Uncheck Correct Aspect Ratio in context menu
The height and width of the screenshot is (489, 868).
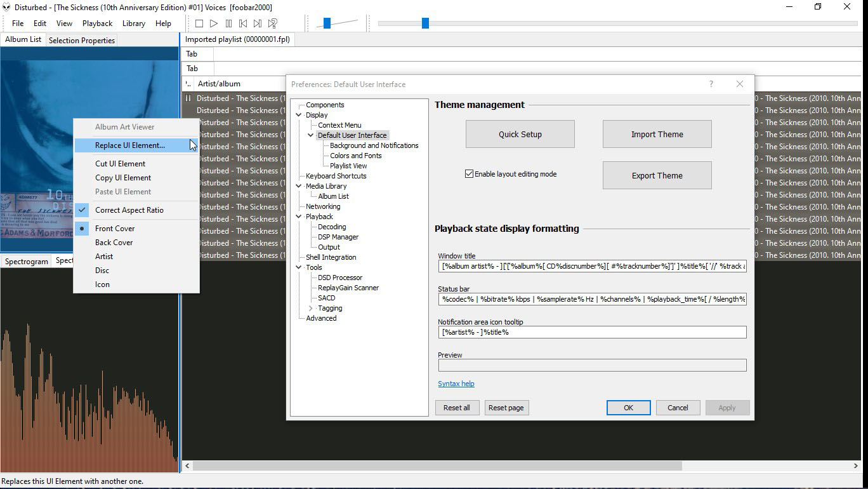(x=129, y=210)
